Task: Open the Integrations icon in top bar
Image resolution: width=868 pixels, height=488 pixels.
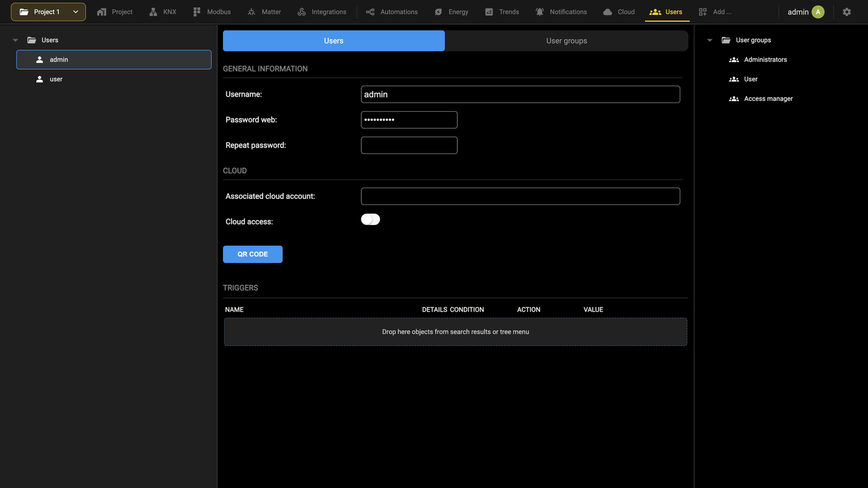Action: (302, 12)
